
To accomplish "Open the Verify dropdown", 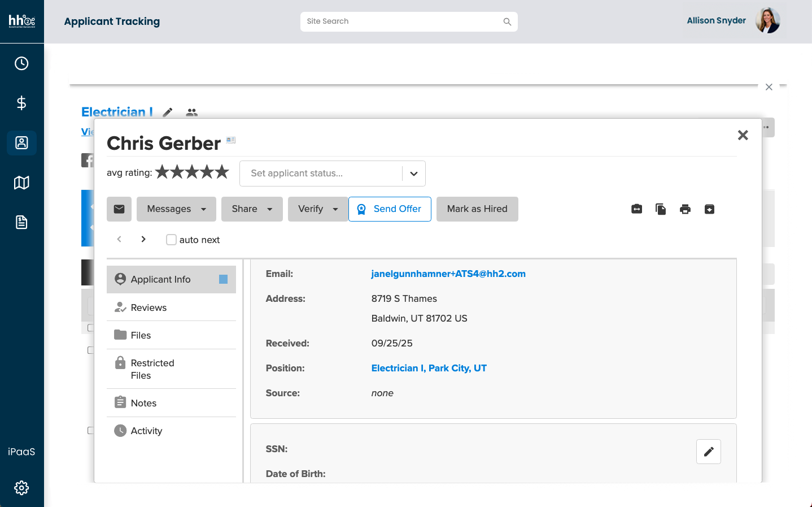I will pos(317,209).
